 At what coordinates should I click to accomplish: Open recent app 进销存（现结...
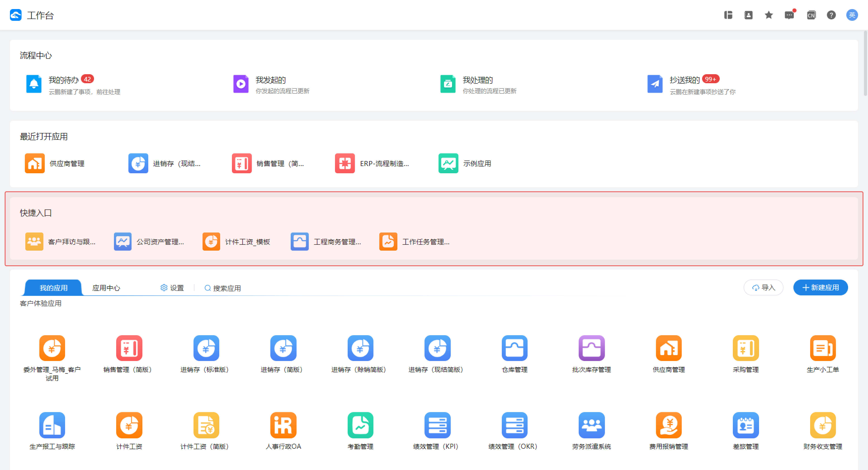tap(164, 164)
